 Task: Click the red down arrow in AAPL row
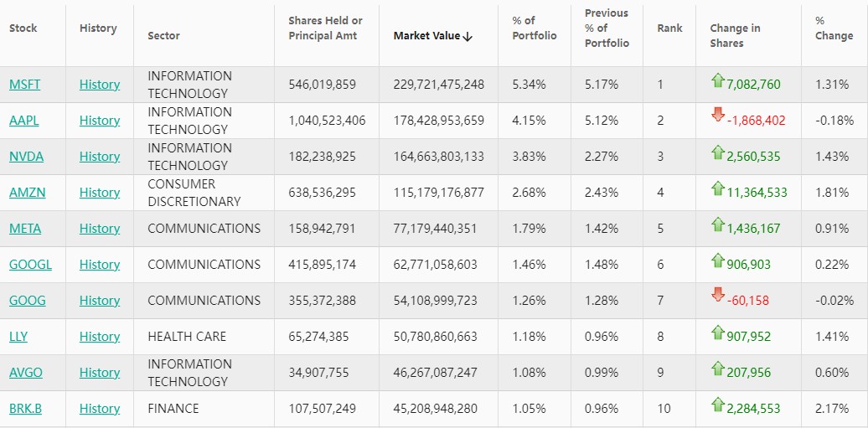click(717, 115)
